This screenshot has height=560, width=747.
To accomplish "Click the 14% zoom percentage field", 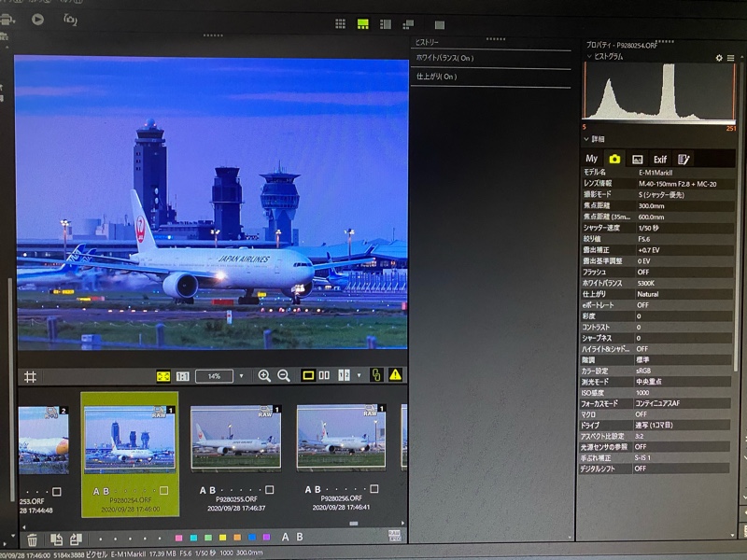I will pos(215,376).
